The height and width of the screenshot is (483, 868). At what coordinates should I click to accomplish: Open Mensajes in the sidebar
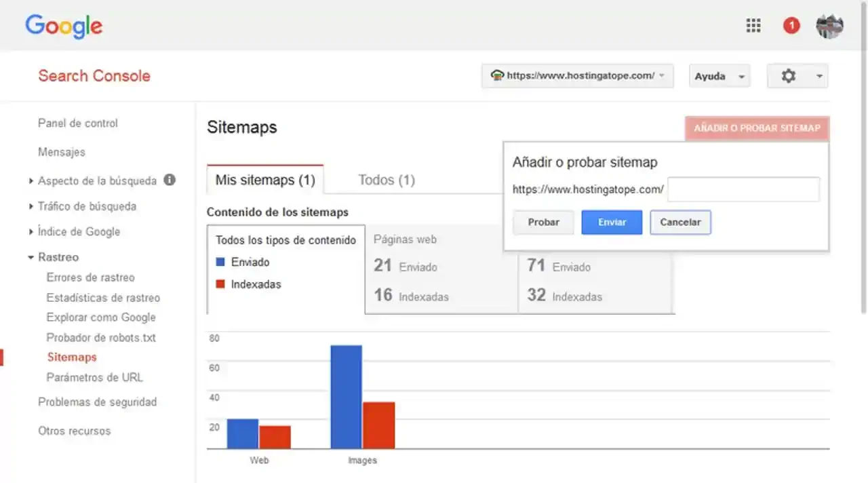[x=62, y=152]
